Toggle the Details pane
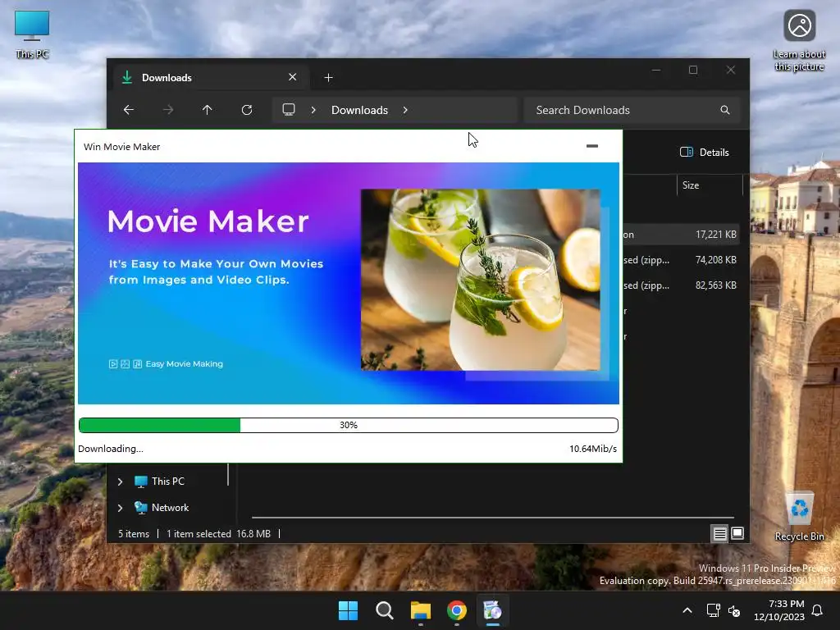Image resolution: width=840 pixels, height=630 pixels. (705, 152)
